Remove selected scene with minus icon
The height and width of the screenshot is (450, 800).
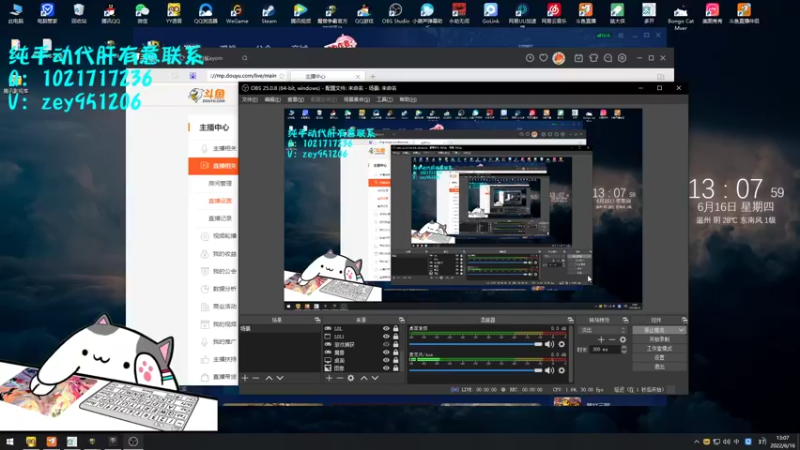pyautogui.click(x=256, y=378)
